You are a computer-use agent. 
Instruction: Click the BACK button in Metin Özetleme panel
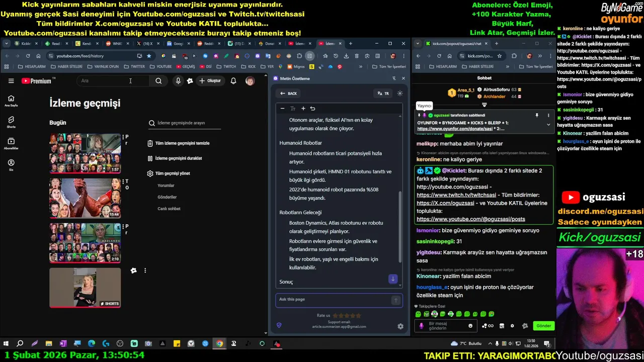pos(288,94)
